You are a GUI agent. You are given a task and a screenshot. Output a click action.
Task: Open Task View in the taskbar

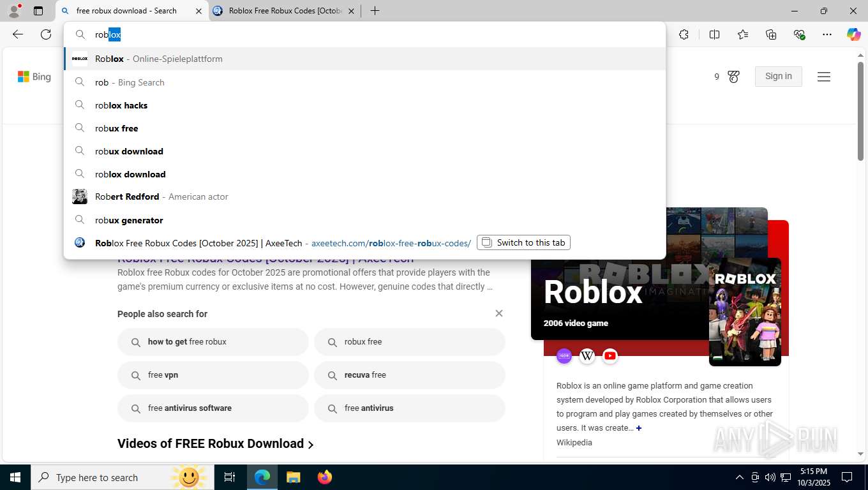(230, 477)
